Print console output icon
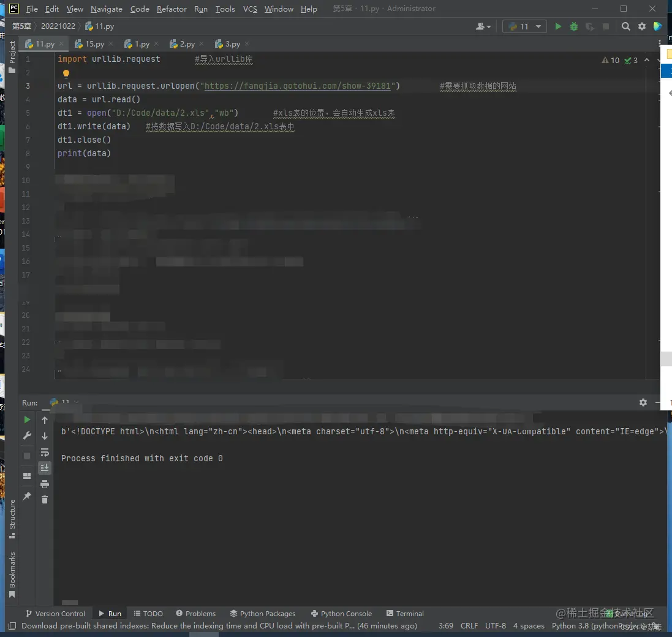 click(x=45, y=484)
